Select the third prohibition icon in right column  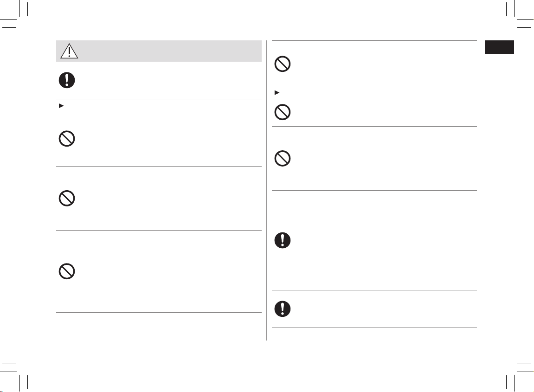[x=283, y=158]
